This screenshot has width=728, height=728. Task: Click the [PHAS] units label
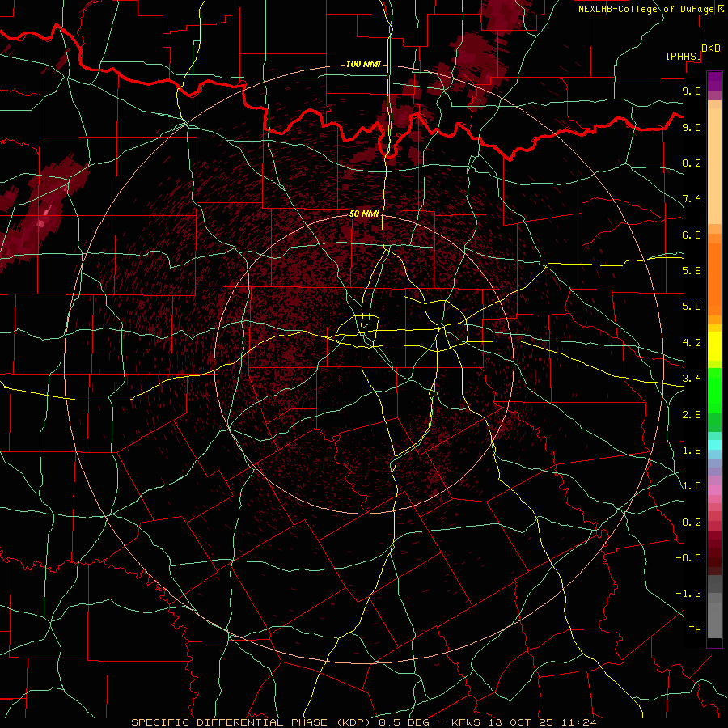[x=684, y=56]
